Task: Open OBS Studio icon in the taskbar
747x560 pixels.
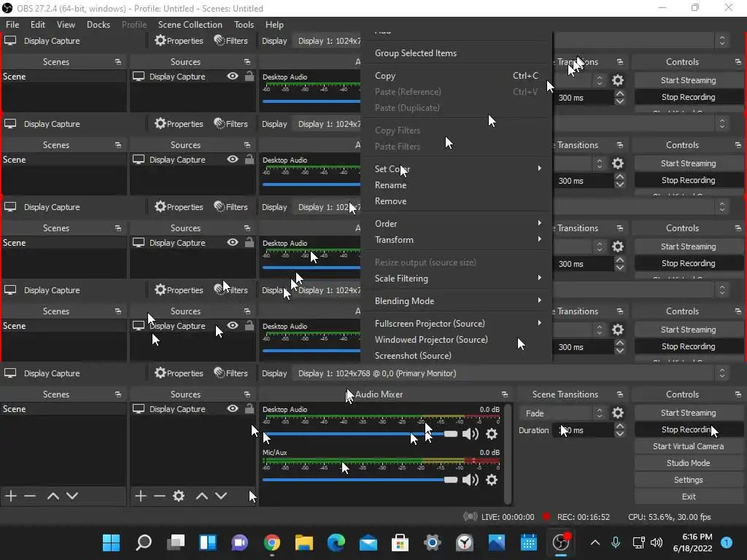Action: pos(561,542)
